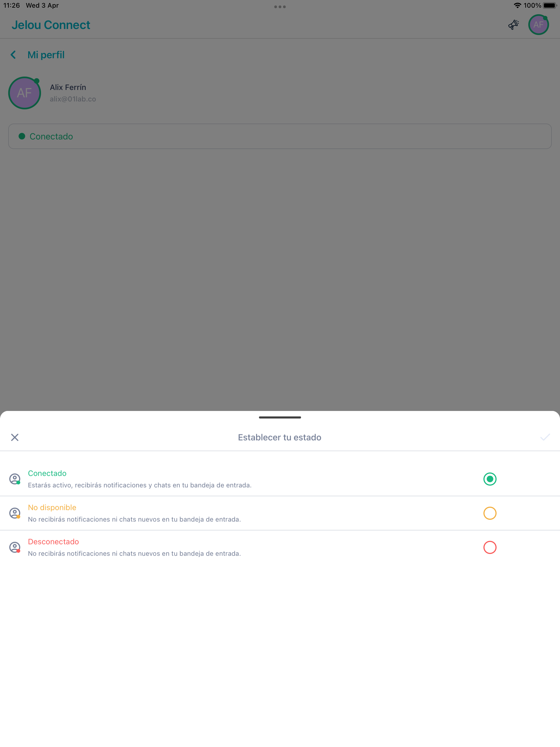This screenshot has height=747, width=560.
Task: Open the announcements megaphone icon
Action: click(514, 25)
